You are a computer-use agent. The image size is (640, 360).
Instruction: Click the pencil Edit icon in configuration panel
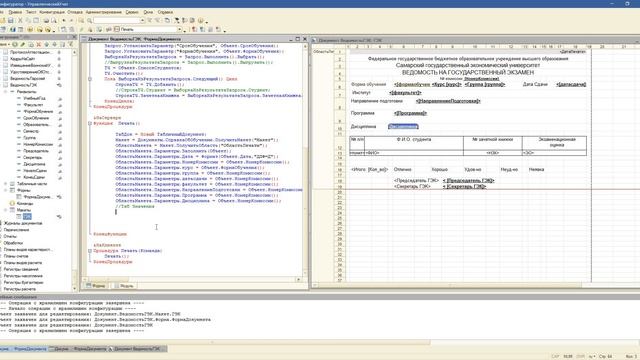click(23, 44)
